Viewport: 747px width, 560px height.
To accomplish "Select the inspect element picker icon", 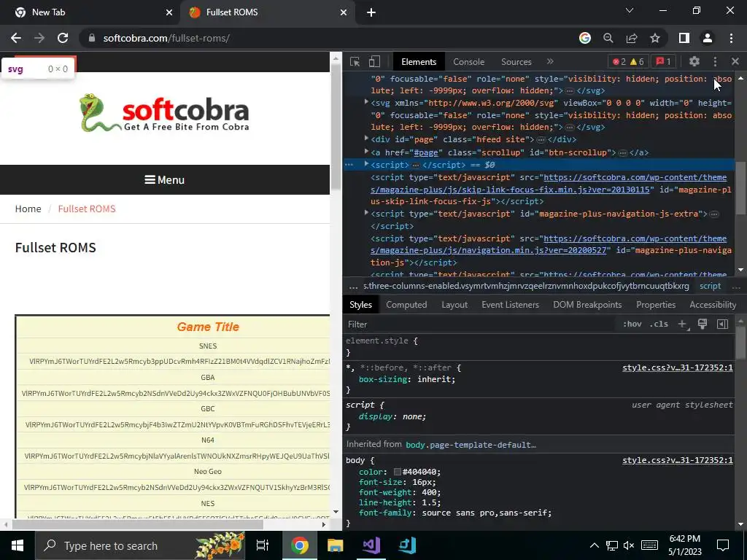I will 355,62.
